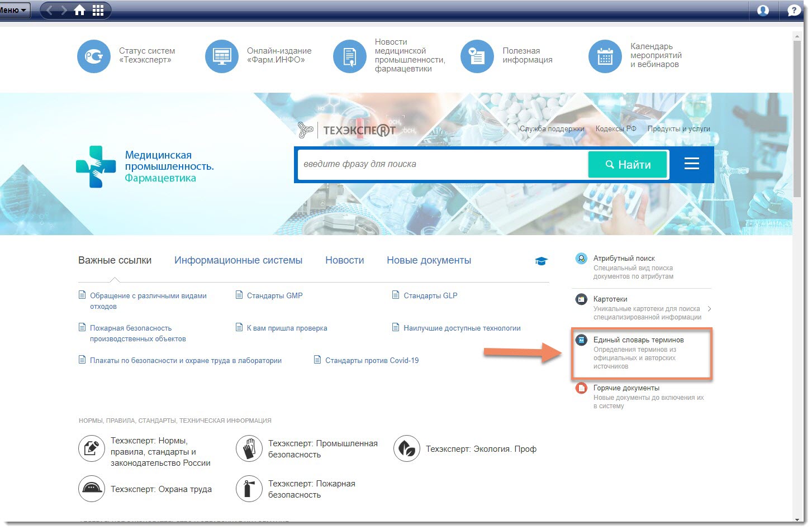Click the Календарь мероприятий icon
812x530 pixels.
coord(605,56)
